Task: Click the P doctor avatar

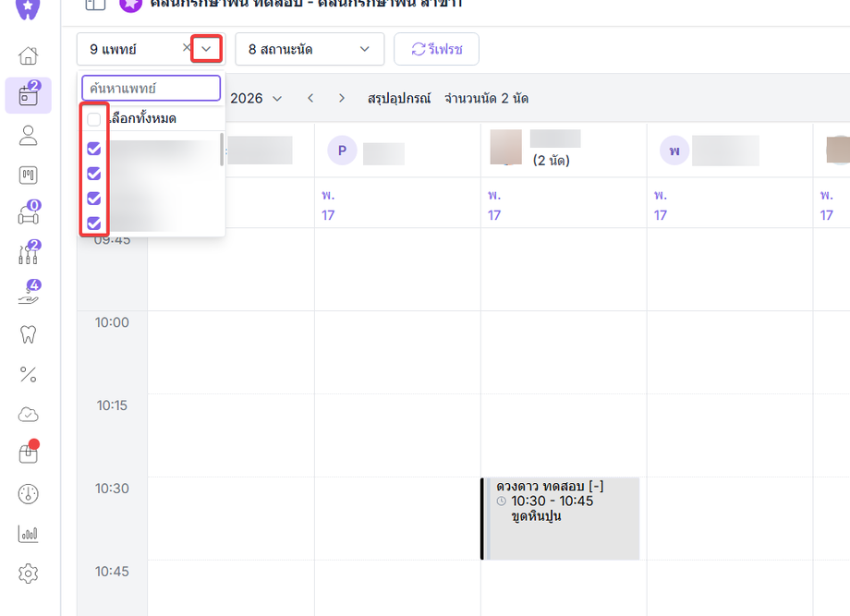Action: coord(342,151)
